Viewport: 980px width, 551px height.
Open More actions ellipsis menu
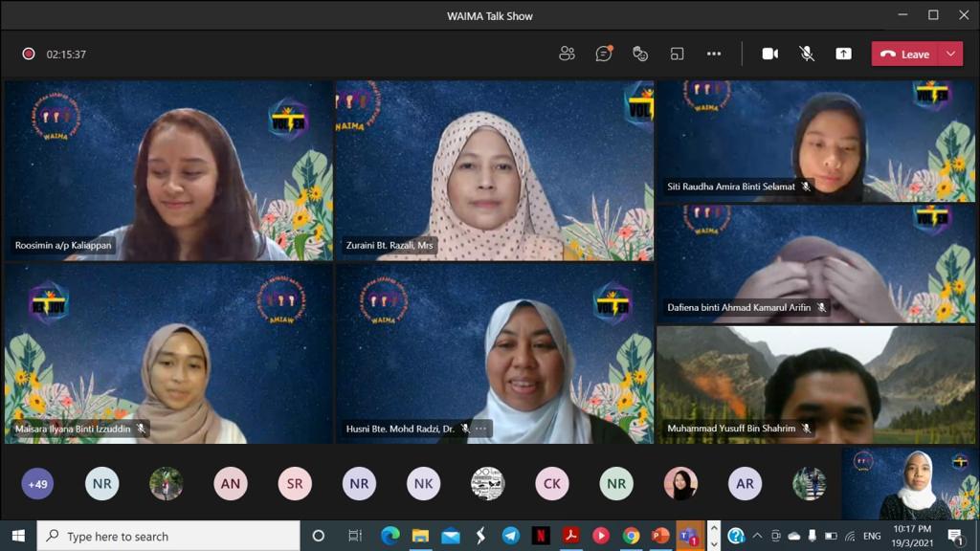pyautogui.click(x=714, y=54)
